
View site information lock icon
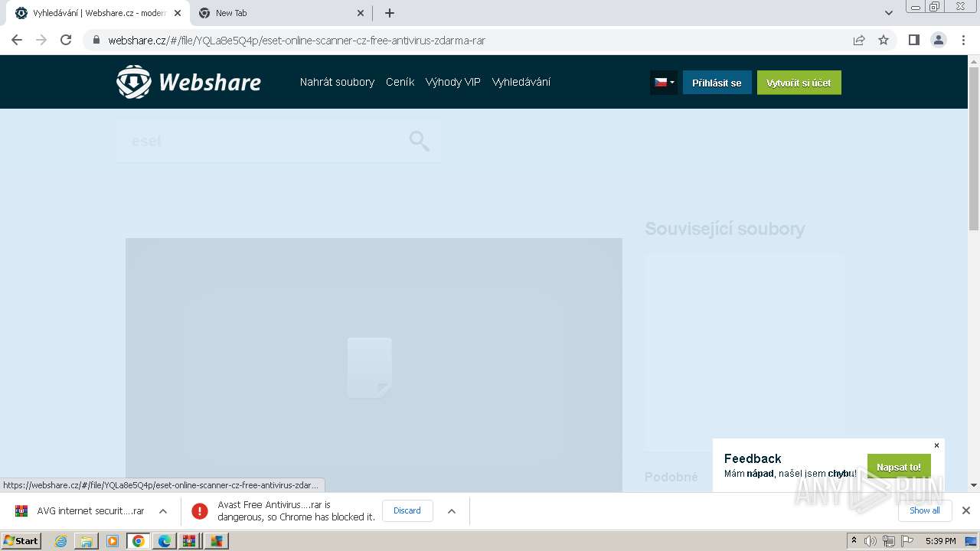tap(96, 41)
